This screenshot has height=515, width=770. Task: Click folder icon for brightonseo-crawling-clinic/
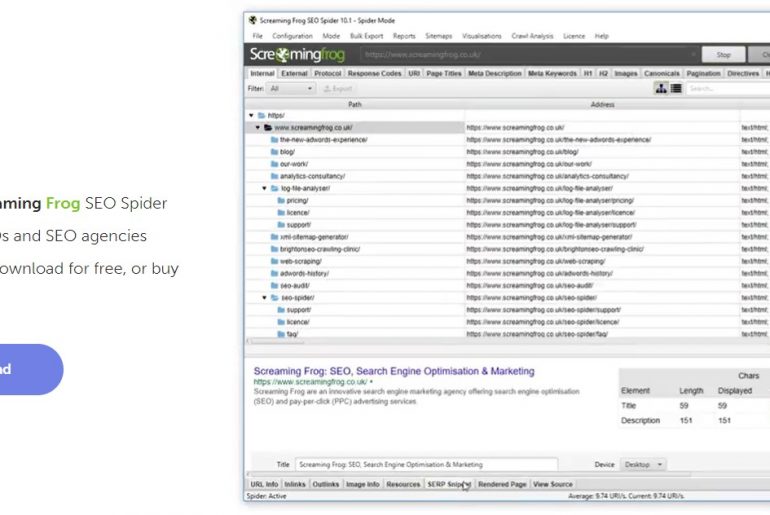click(x=275, y=249)
